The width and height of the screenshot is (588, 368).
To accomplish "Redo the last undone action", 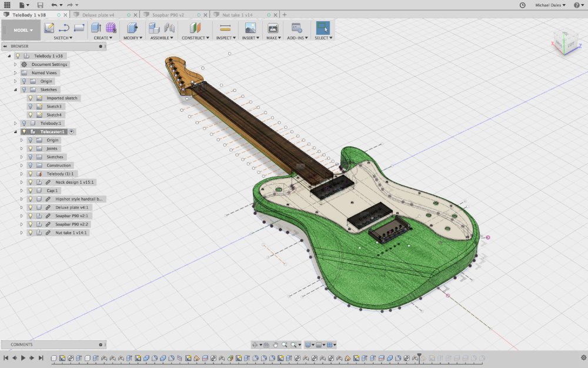I will point(70,5).
